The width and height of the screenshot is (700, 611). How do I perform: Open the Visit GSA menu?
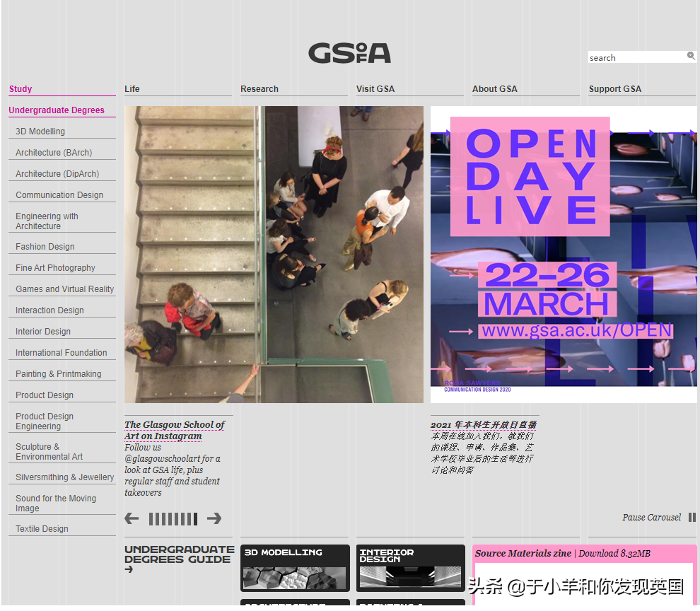(375, 89)
